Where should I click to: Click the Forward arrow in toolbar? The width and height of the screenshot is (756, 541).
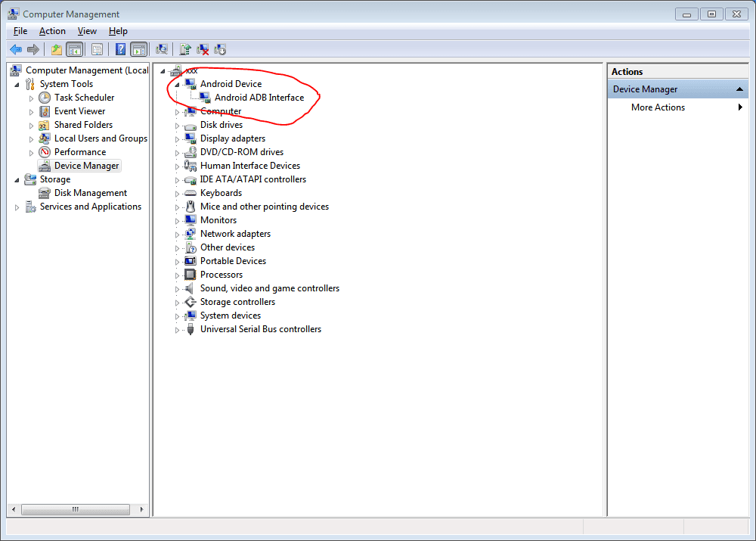pyautogui.click(x=33, y=49)
